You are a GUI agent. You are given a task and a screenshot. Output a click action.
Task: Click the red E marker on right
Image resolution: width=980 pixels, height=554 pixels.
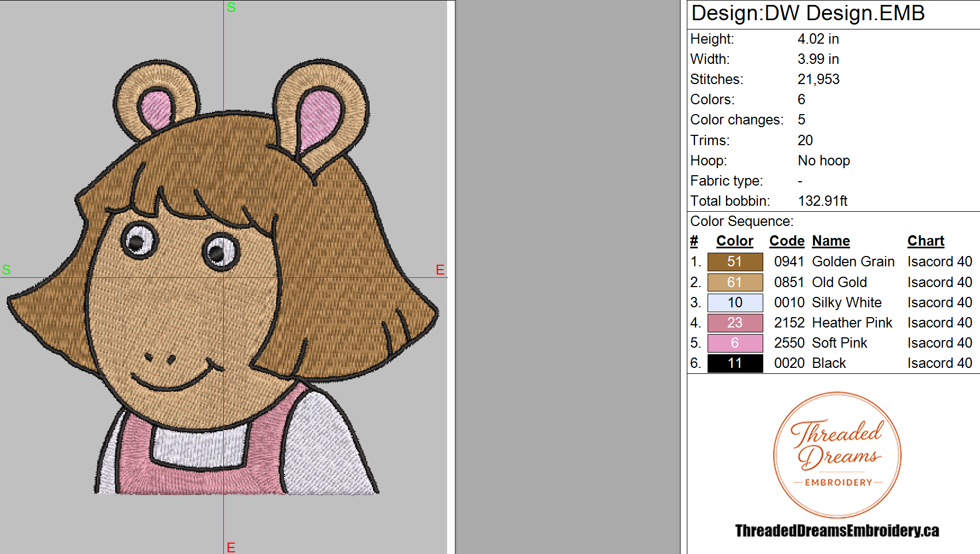tap(440, 270)
